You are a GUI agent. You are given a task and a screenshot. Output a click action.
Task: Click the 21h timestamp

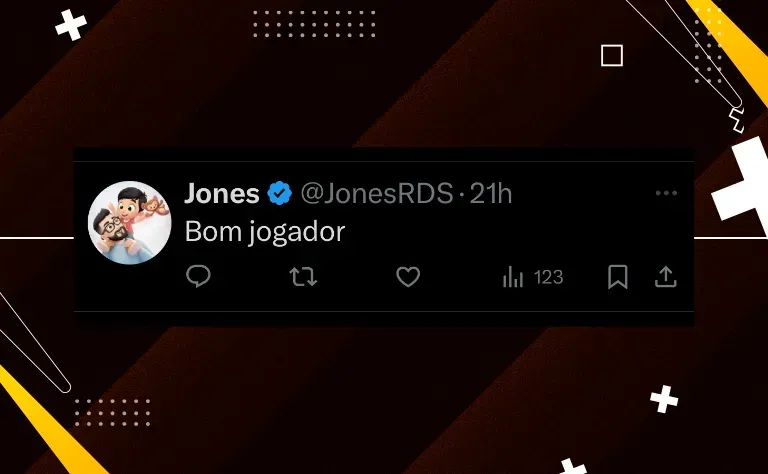point(491,193)
